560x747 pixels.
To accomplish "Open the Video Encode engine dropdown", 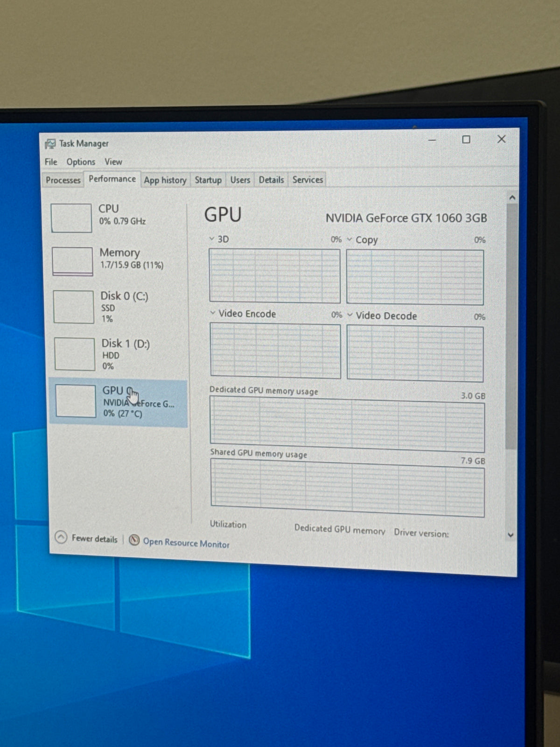I will [x=213, y=313].
